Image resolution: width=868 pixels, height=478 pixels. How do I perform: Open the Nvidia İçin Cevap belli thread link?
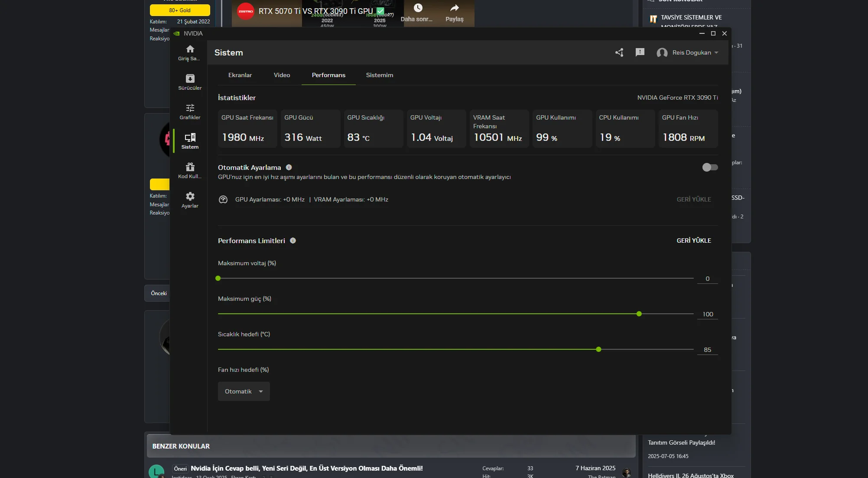pyautogui.click(x=306, y=468)
